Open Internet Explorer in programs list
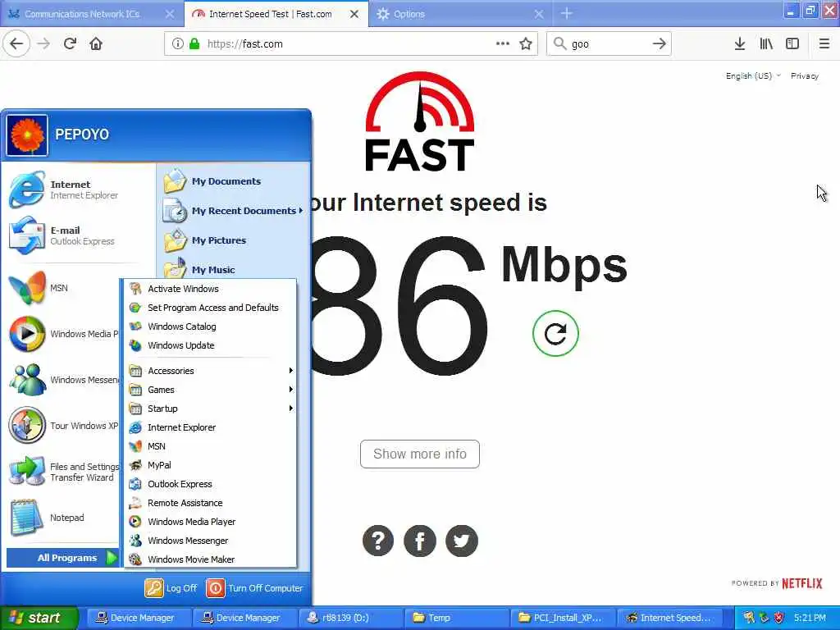840x630 pixels. click(211, 427)
